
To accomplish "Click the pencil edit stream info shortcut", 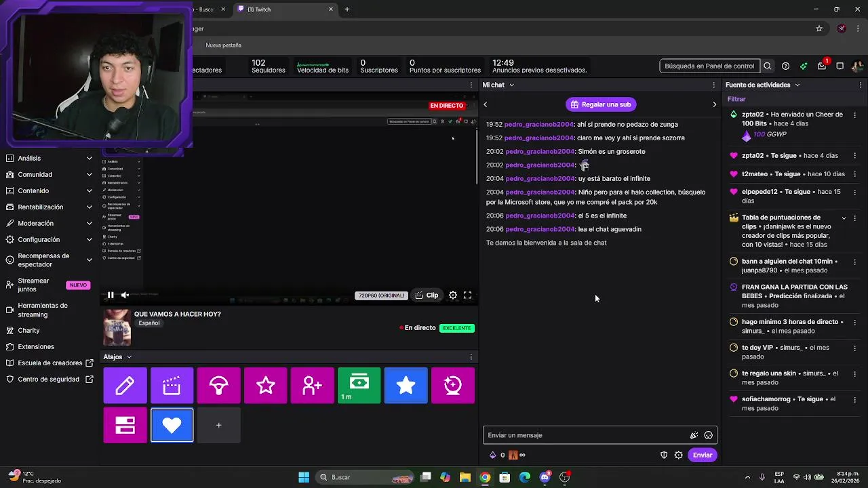I will (x=125, y=386).
